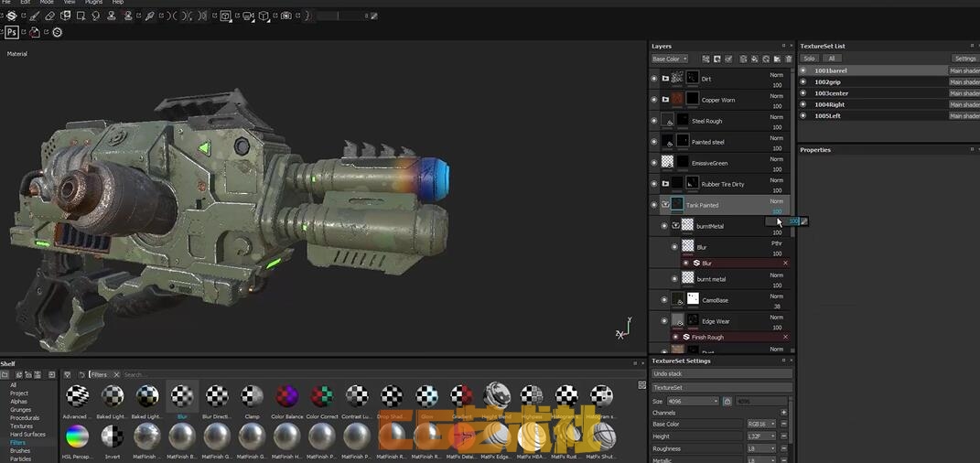Select the Eraser tool

(x=50, y=16)
